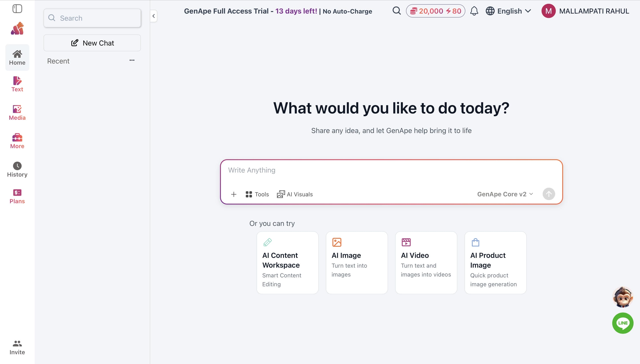Open History in sidebar

(x=17, y=170)
